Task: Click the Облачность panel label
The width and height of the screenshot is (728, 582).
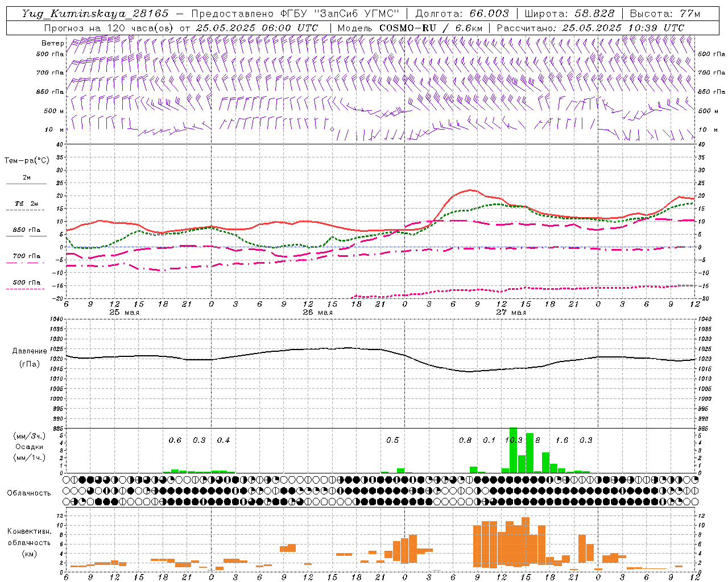Action: click(29, 493)
